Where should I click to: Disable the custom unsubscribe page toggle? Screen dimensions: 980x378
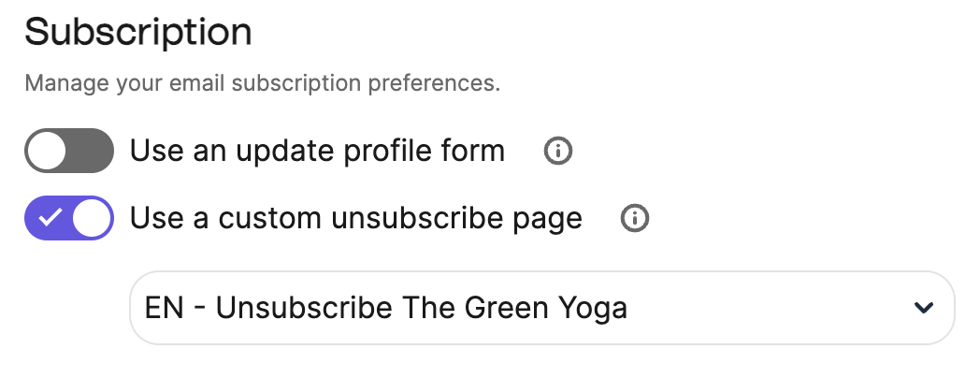[x=69, y=219]
